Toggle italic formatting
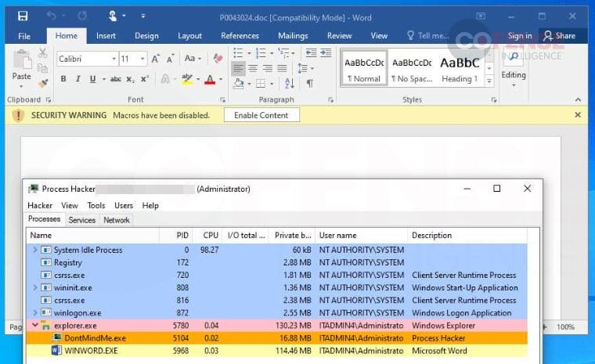This screenshot has width=595, height=364. coord(78,79)
